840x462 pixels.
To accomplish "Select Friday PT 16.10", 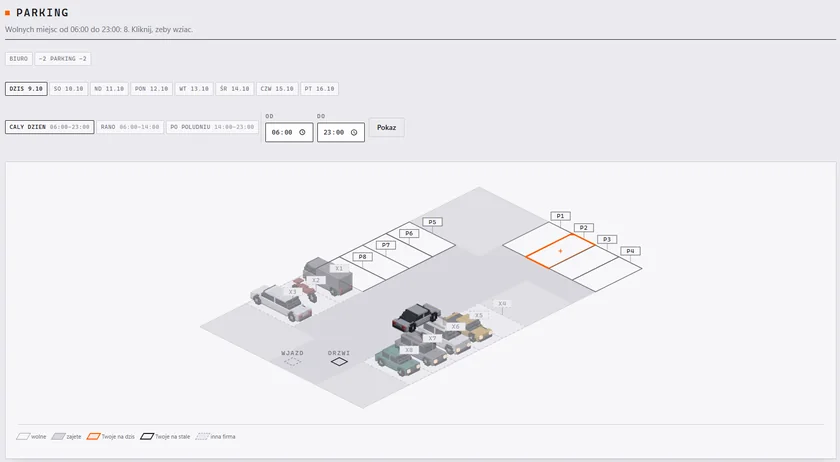I will click(x=319, y=89).
